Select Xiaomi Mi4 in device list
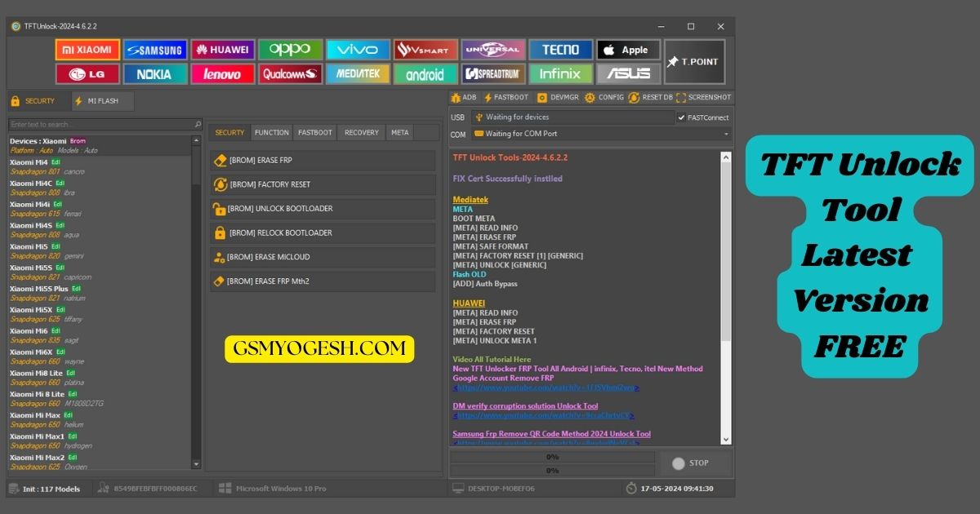980x514 pixels. pos(99,166)
